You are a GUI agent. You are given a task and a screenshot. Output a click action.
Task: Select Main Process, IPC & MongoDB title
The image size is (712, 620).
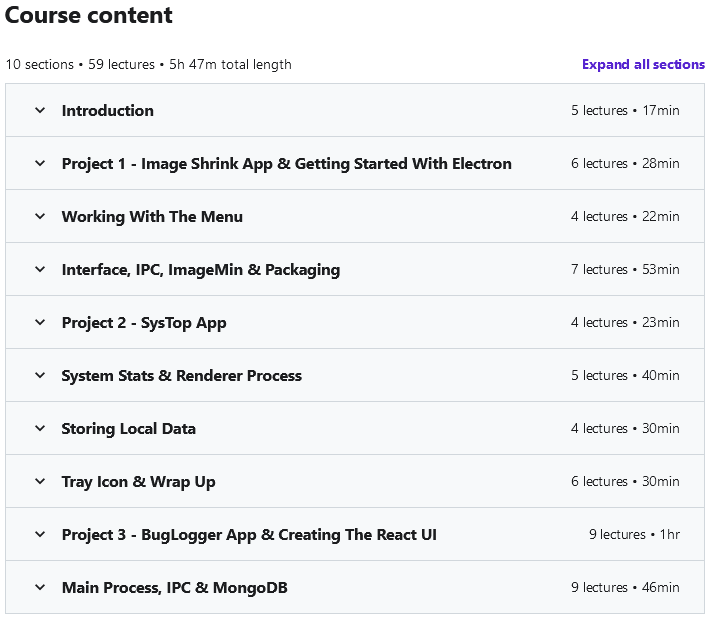[x=175, y=588]
